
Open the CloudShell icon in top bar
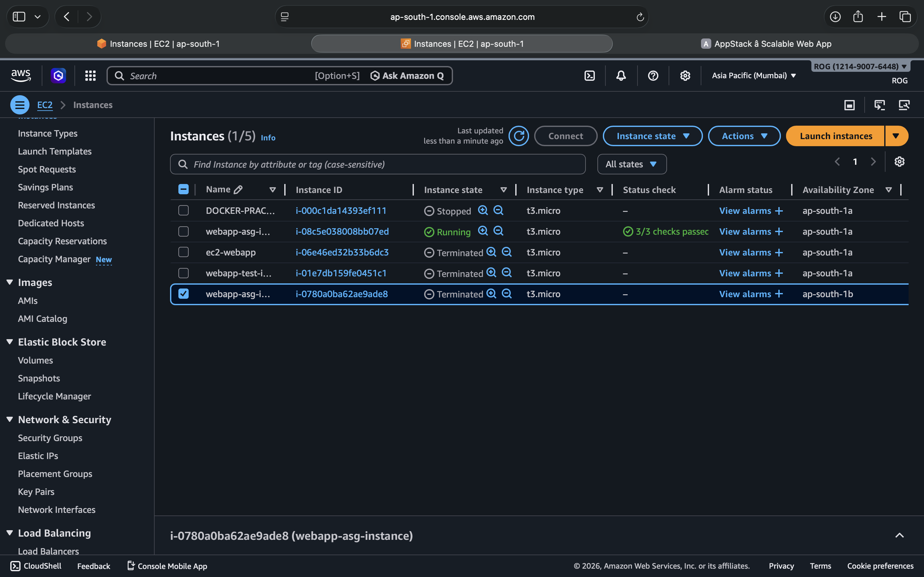point(589,76)
